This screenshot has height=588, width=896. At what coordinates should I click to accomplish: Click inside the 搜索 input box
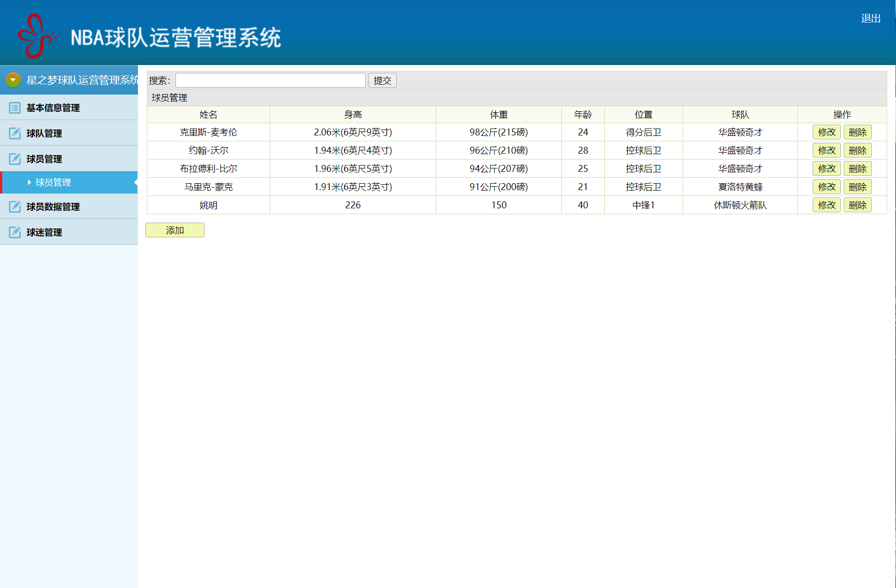point(270,80)
